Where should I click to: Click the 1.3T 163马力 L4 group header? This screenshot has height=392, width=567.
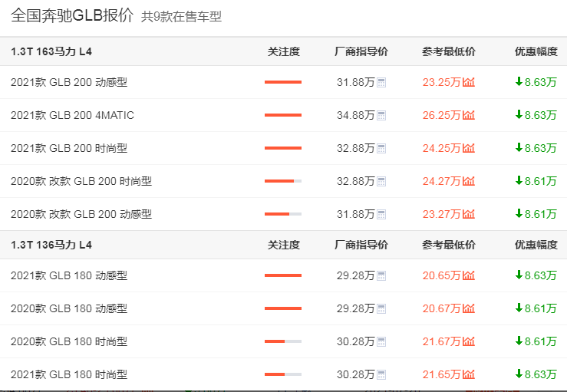pyautogui.click(x=51, y=51)
